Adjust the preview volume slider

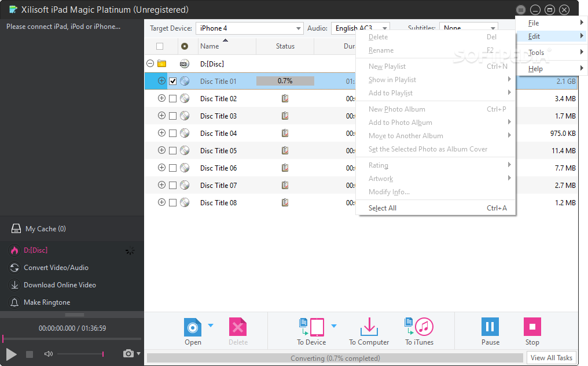point(80,354)
